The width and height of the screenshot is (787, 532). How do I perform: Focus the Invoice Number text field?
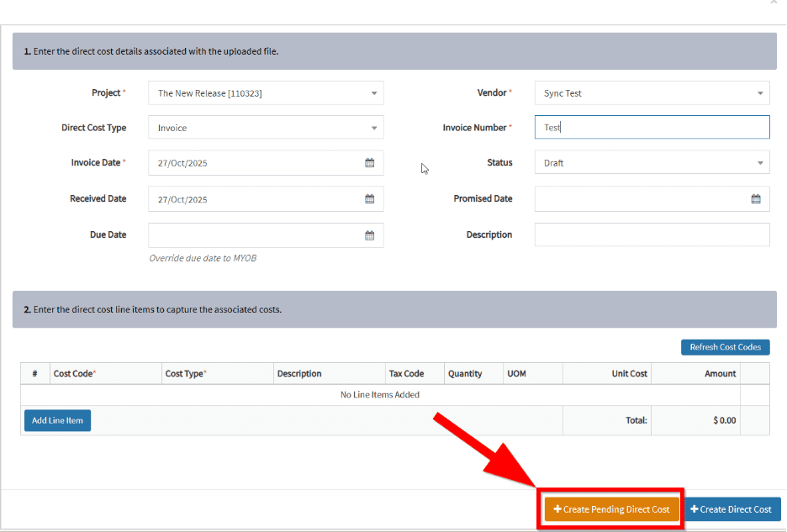pos(652,128)
